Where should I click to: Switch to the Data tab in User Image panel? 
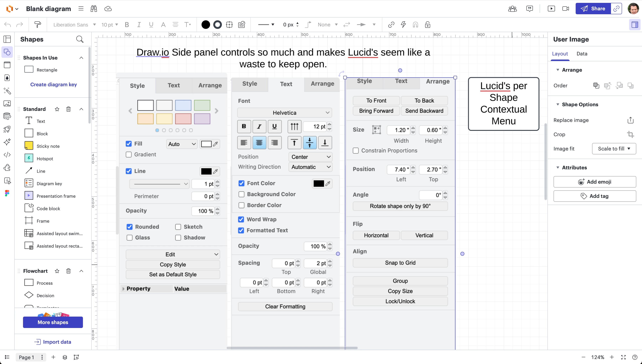(582, 53)
